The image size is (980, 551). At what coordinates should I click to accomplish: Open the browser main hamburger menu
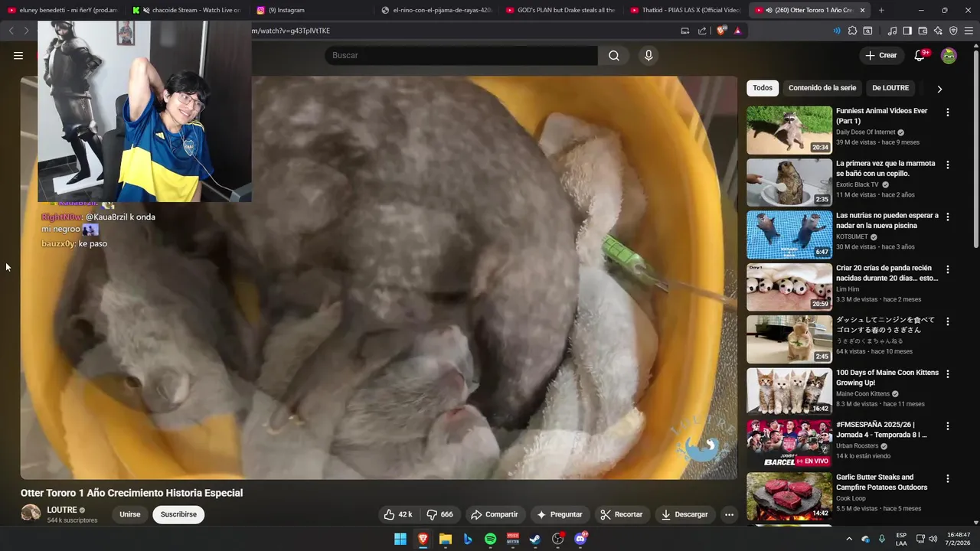coord(969,31)
